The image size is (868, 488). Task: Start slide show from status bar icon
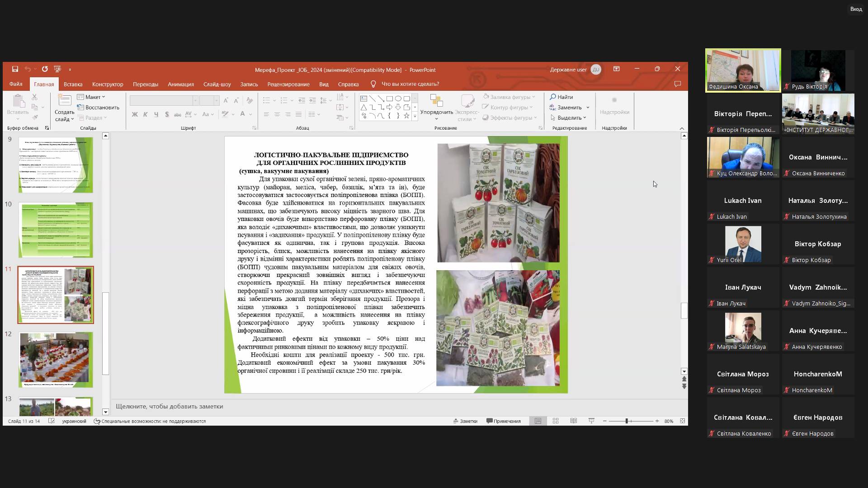pyautogui.click(x=591, y=421)
